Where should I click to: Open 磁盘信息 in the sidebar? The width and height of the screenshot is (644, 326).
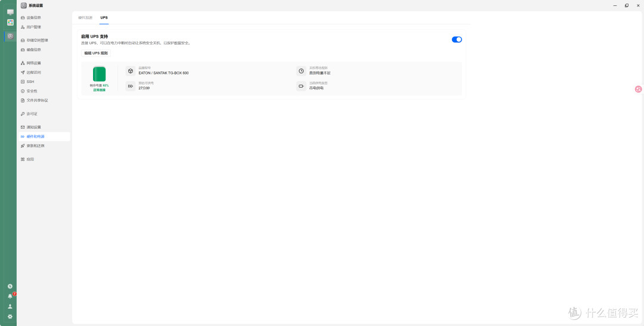[44, 49]
